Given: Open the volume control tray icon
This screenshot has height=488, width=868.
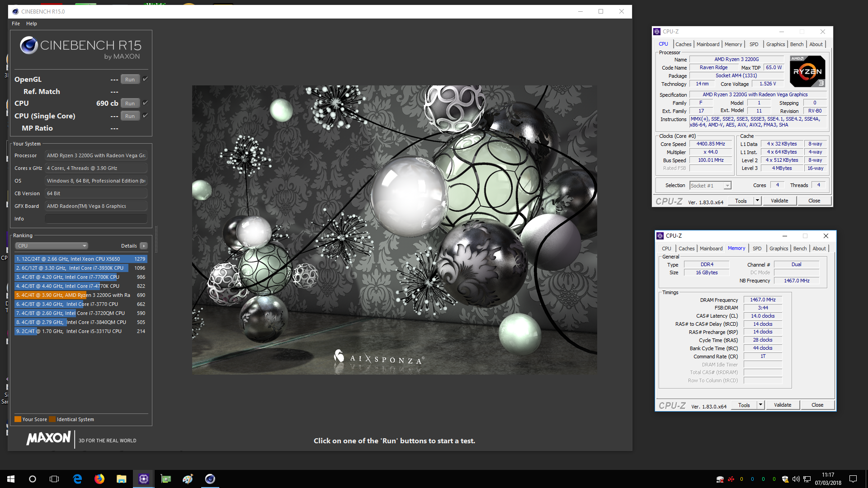Looking at the screenshot, I should [796, 479].
